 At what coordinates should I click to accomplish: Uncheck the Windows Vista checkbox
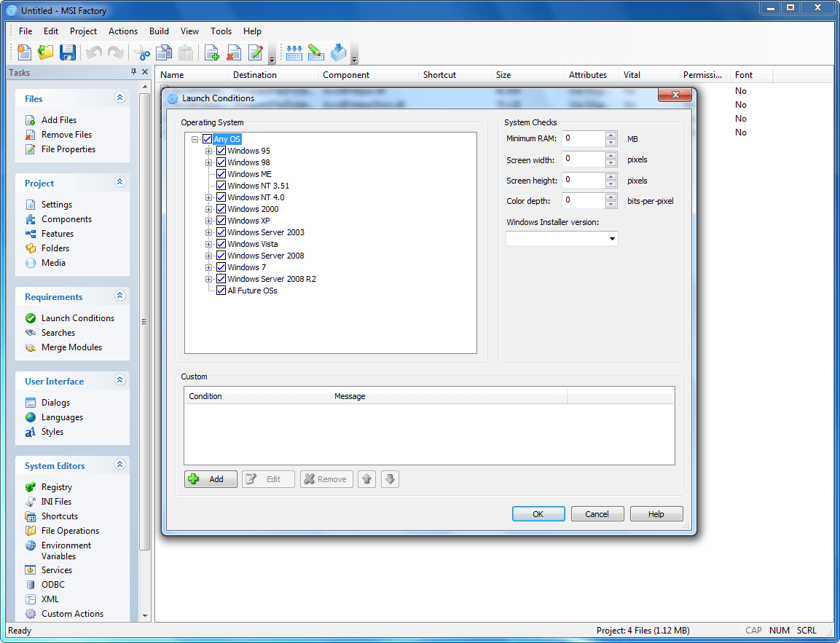pos(221,244)
